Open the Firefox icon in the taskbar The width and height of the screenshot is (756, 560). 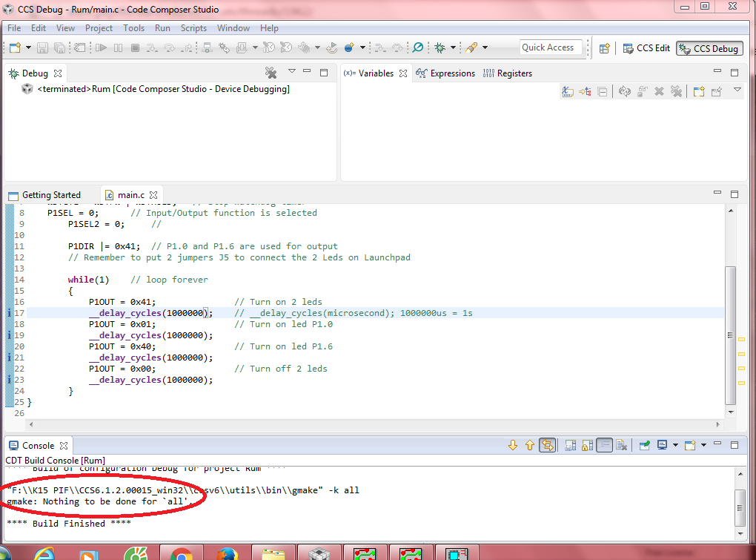[x=226, y=554]
